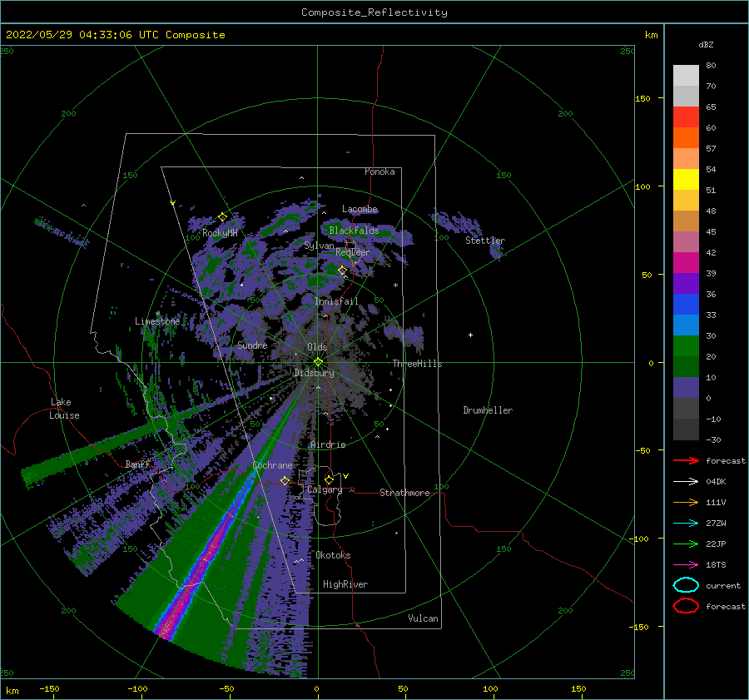Choose the orange 60 dBZ color swatch
Screen dimensions: 749x700
[x=686, y=137]
